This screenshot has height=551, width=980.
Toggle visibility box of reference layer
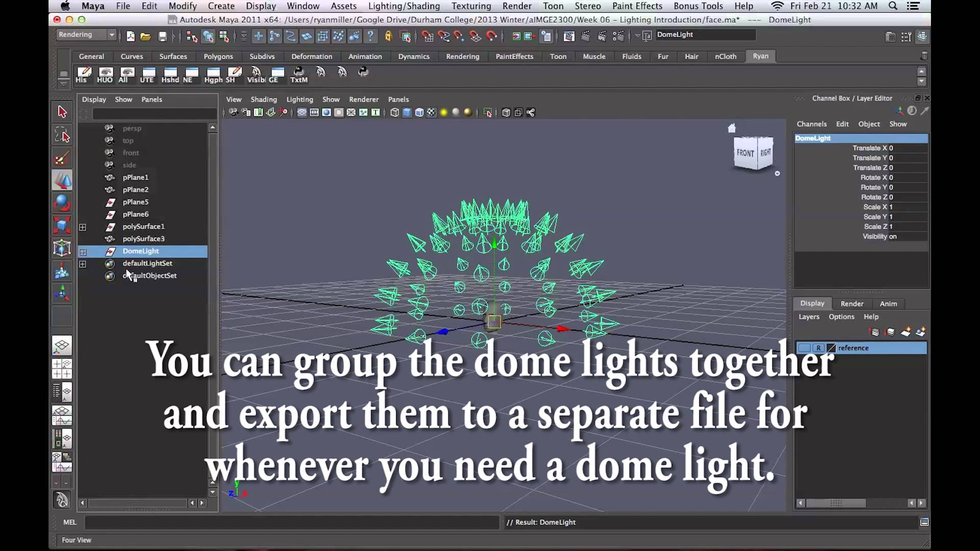(x=804, y=348)
